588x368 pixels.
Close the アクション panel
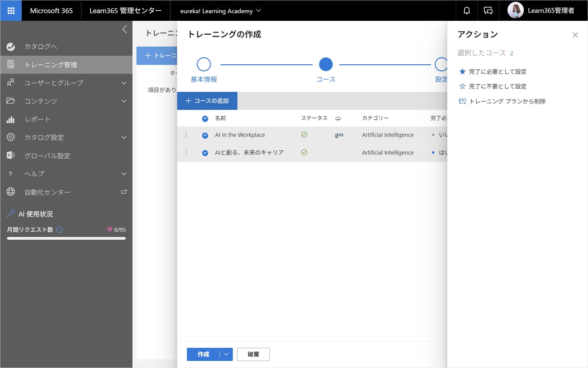(575, 35)
